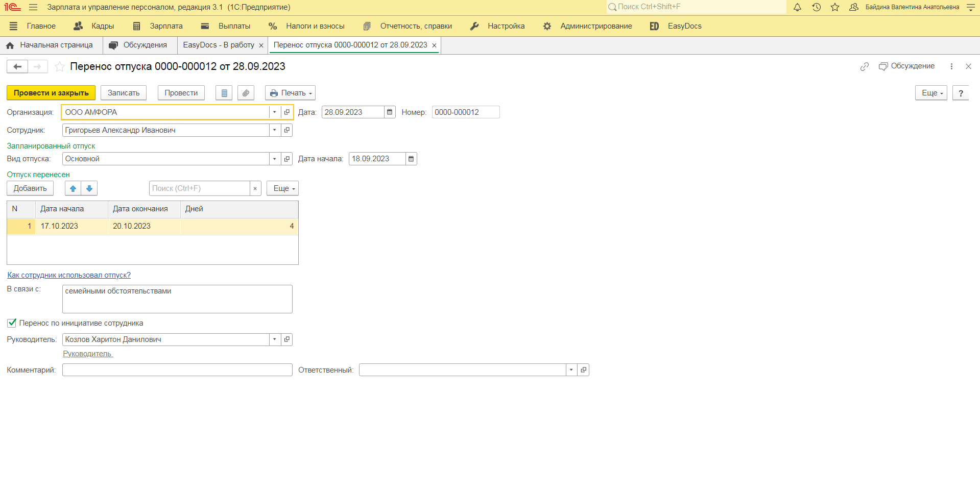Open the document report list icon
980x492 pixels.
point(224,93)
